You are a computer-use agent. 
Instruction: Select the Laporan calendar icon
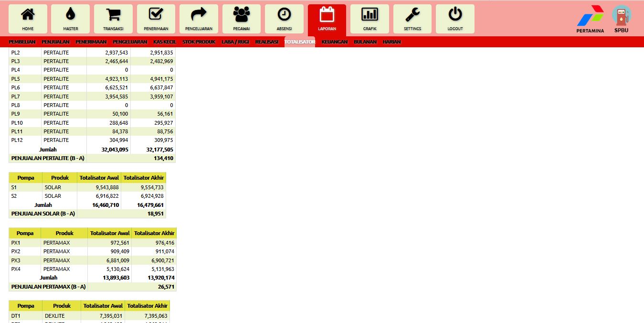point(327,15)
